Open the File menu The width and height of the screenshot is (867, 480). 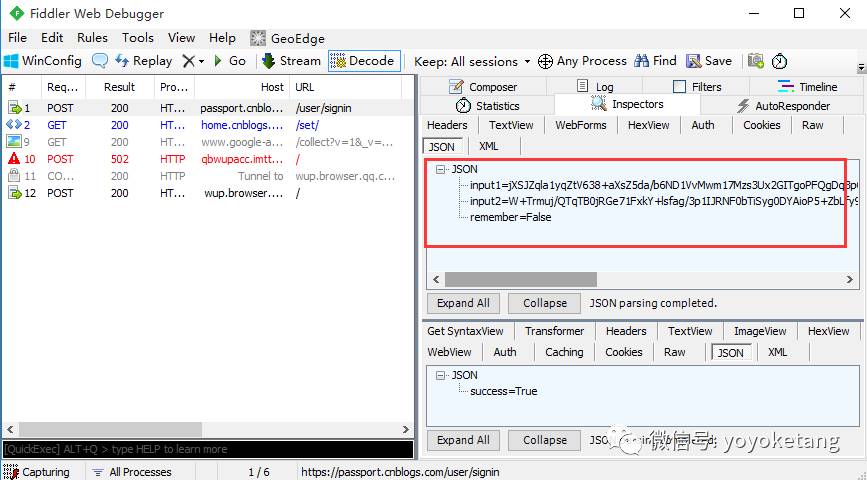(x=17, y=38)
